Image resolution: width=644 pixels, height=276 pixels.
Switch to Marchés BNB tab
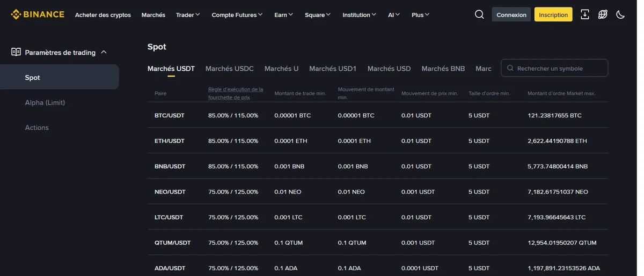coord(443,69)
